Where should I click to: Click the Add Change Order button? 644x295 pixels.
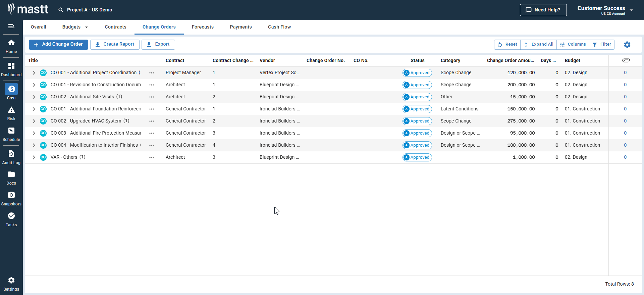(x=58, y=44)
